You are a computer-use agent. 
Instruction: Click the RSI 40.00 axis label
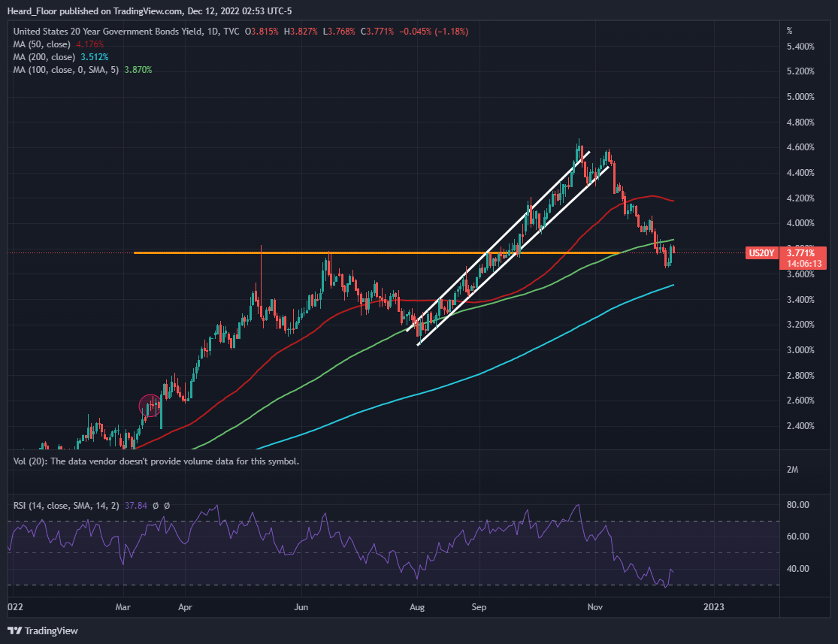(798, 569)
